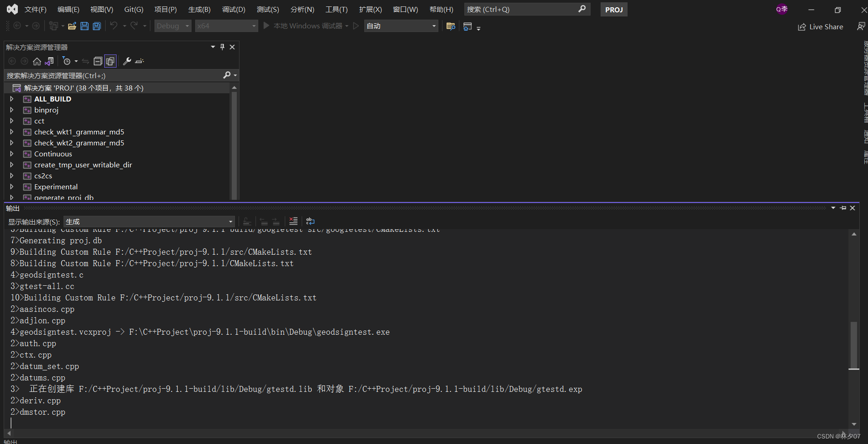The image size is (868, 444).
Task: Open the 显示输出来源 dropdown showing 生成
Action: [149, 221]
